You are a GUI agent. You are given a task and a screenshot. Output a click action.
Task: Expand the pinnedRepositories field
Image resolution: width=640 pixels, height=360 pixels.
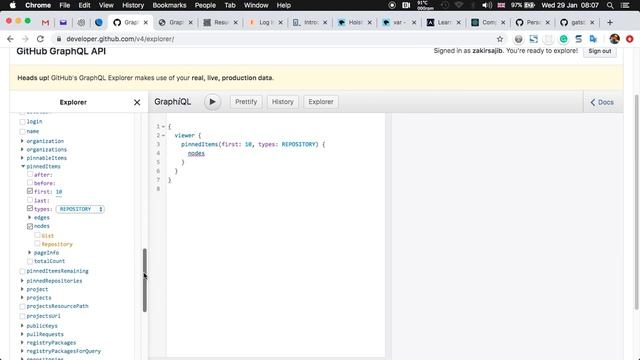(x=22, y=281)
